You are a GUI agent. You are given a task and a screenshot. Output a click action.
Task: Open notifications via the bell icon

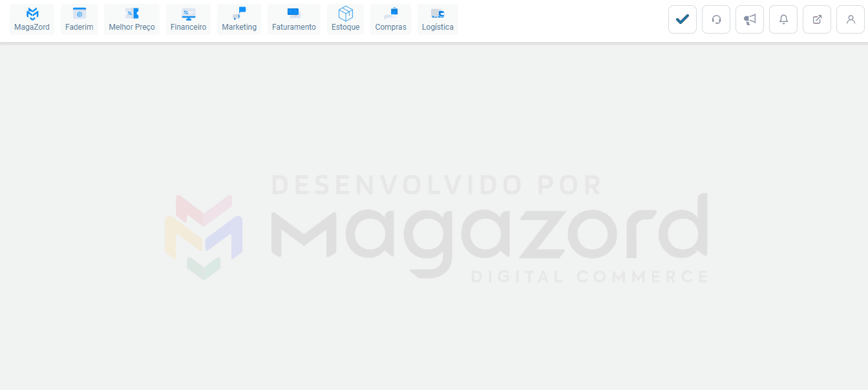coord(783,19)
